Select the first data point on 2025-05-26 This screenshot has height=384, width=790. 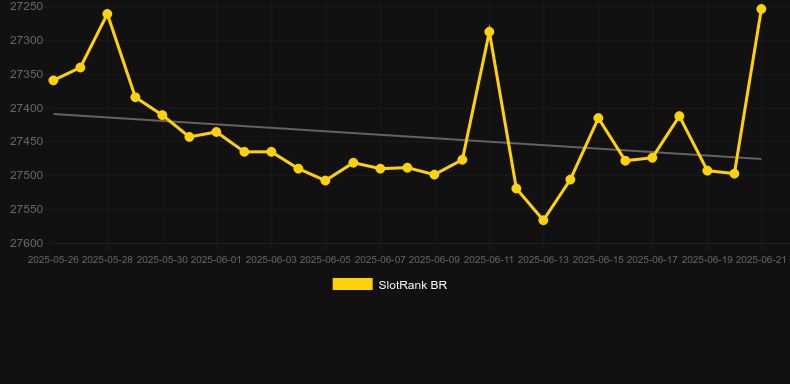pyautogui.click(x=53, y=81)
